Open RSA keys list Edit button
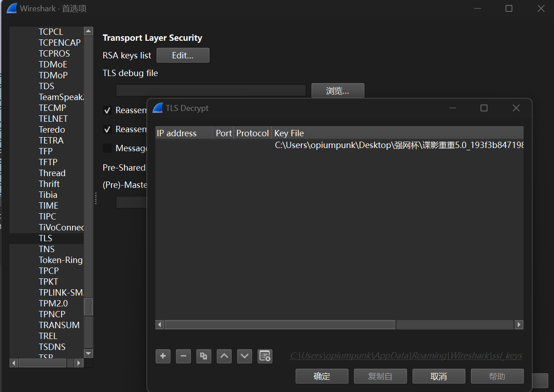 pyautogui.click(x=183, y=55)
